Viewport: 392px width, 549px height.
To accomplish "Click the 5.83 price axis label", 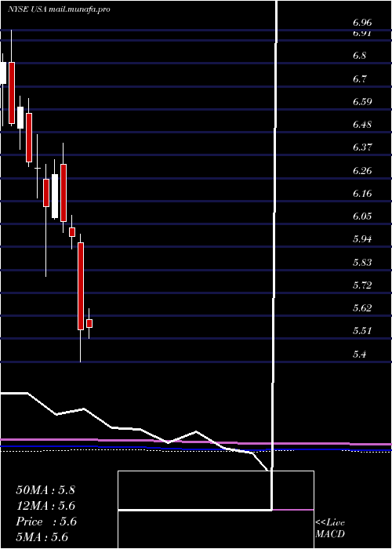I will coord(362,262).
